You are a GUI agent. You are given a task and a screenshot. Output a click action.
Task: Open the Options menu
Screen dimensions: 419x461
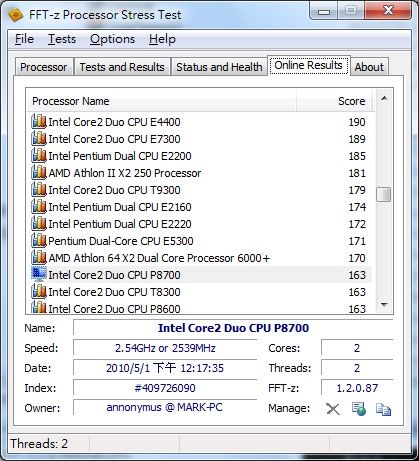pos(112,39)
